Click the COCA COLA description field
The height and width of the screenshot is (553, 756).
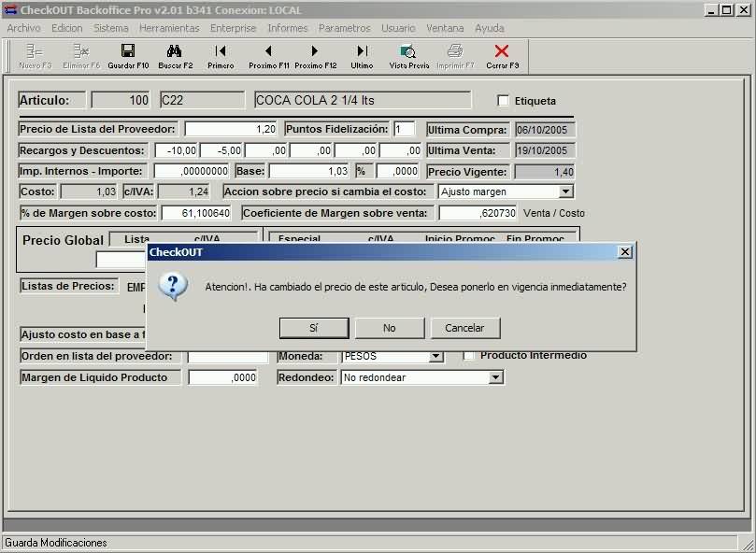coord(363,100)
